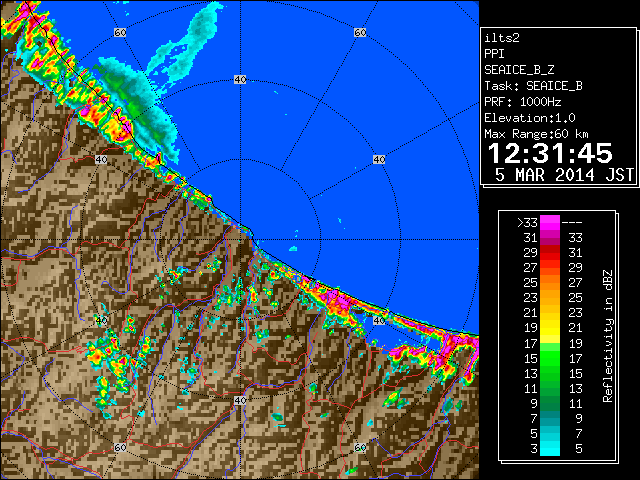Pick the cyan 3–5 dBZ legend swatch
Image resolution: width=640 pixels, height=480 pixels.
(550, 448)
